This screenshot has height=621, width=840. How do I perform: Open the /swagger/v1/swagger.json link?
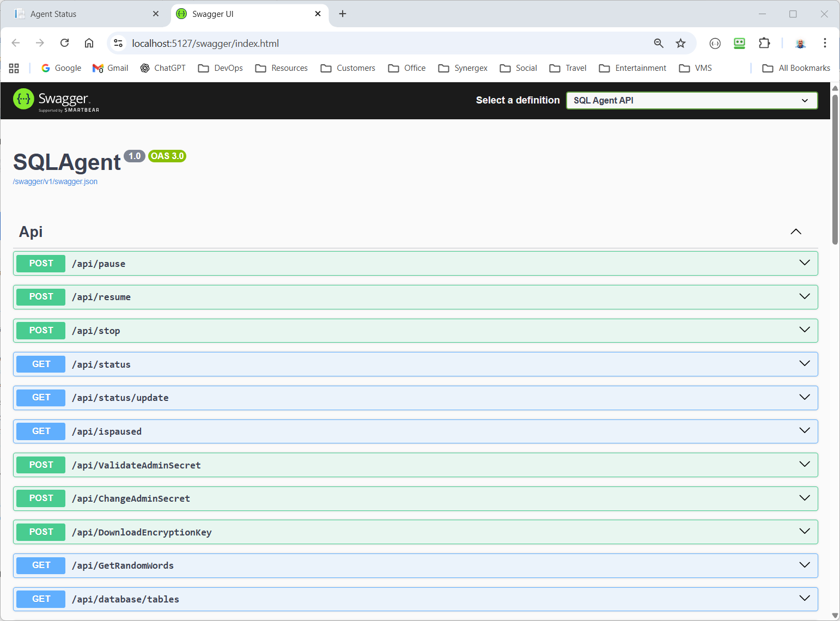click(55, 181)
